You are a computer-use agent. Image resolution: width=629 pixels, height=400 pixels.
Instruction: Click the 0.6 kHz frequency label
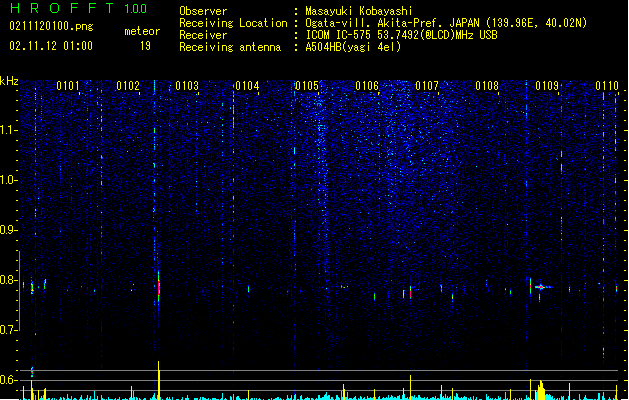click(x=8, y=380)
